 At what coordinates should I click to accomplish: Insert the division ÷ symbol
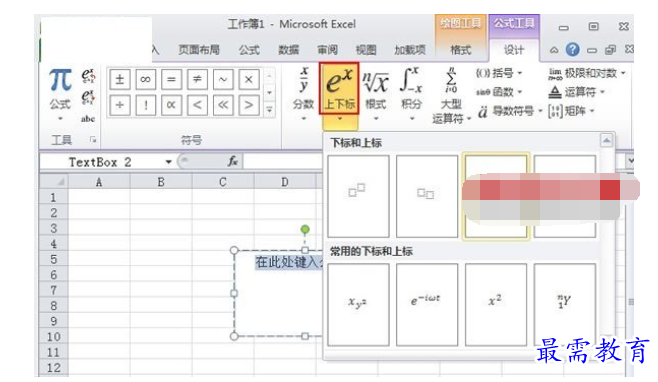(x=120, y=105)
